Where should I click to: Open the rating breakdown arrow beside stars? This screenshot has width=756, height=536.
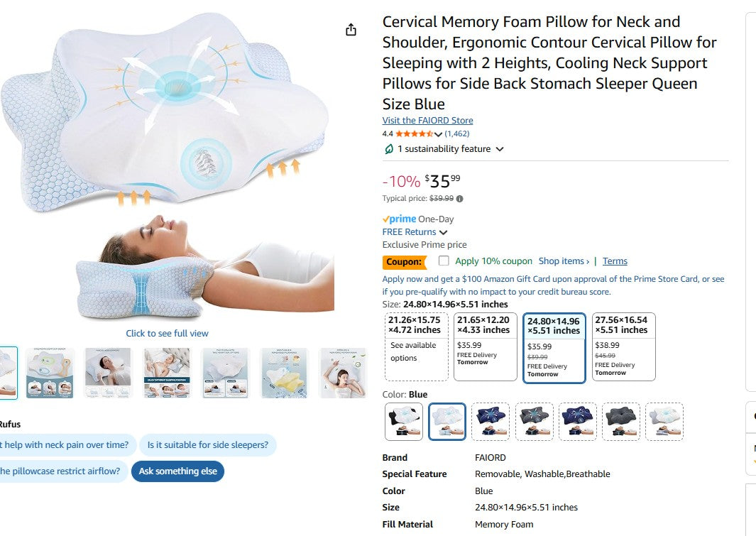pos(438,134)
